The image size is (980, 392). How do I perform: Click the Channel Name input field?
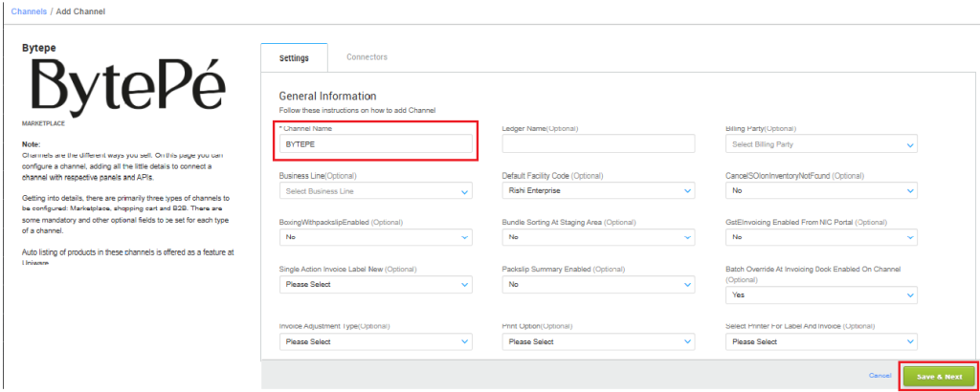(x=375, y=144)
